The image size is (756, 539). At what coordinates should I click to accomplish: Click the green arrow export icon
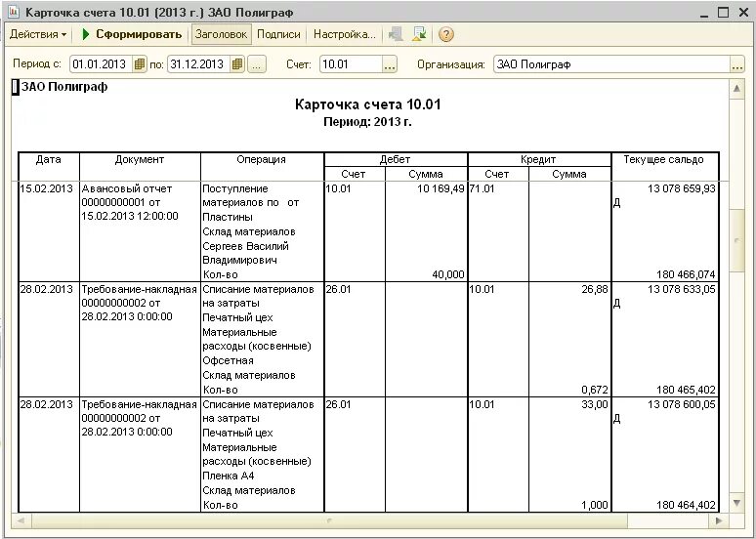[x=420, y=34]
